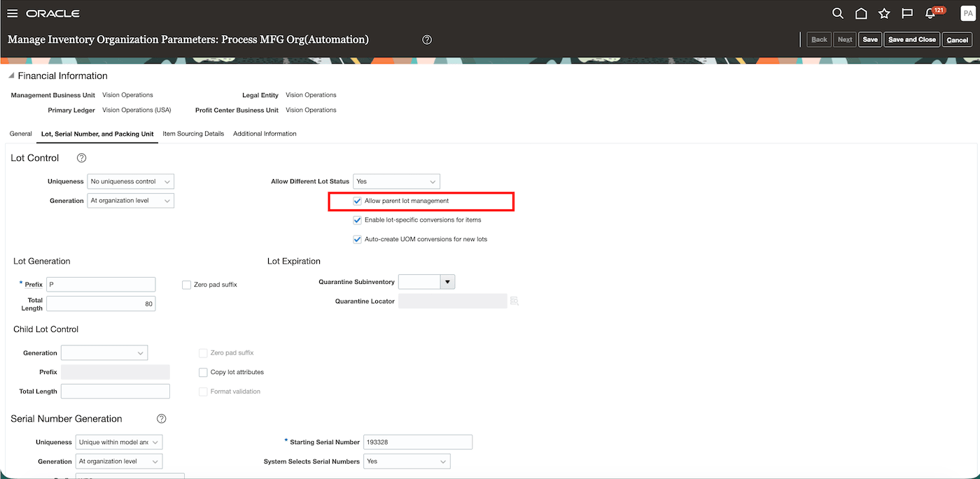980x479 pixels.
Task: Check Copy lot attributes checkbox
Action: (x=203, y=372)
